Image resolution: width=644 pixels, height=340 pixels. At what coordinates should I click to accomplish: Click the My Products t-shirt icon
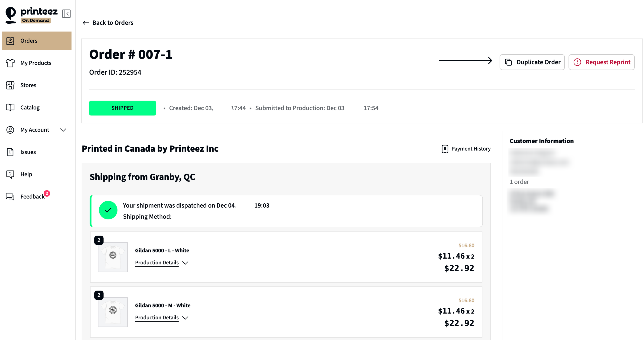pyautogui.click(x=10, y=63)
